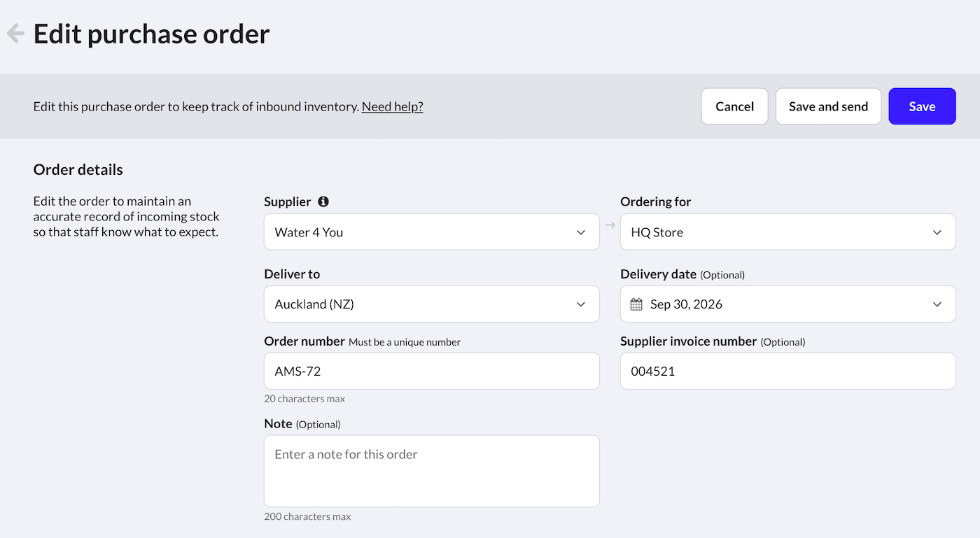
Task: Click the Cancel button
Action: click(x=734, y=106)
